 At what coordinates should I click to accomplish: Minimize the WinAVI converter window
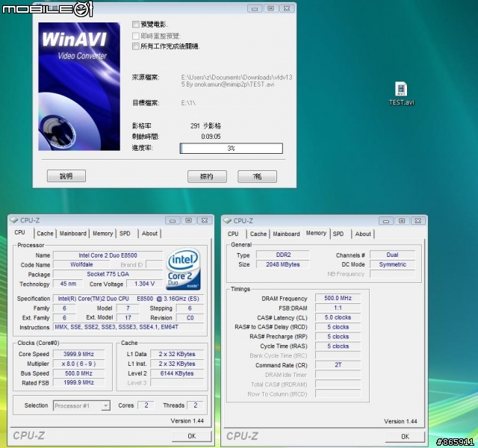tap(255, 8)
